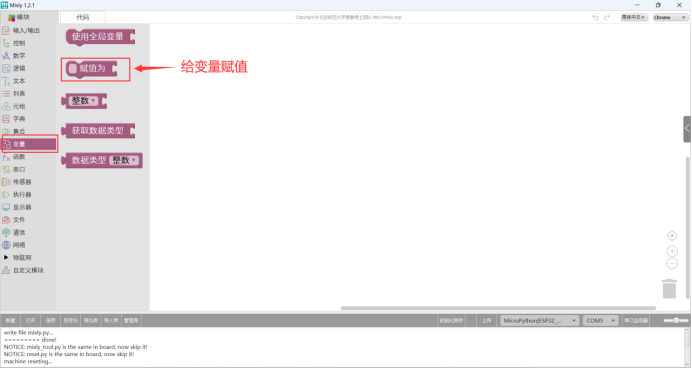Click the variable name slot in 赋值为 block
This screenshot has width=692, height=368.
point(73,69)
